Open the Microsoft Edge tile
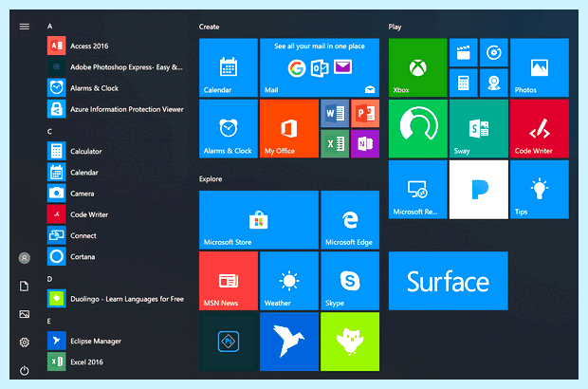 350,220
